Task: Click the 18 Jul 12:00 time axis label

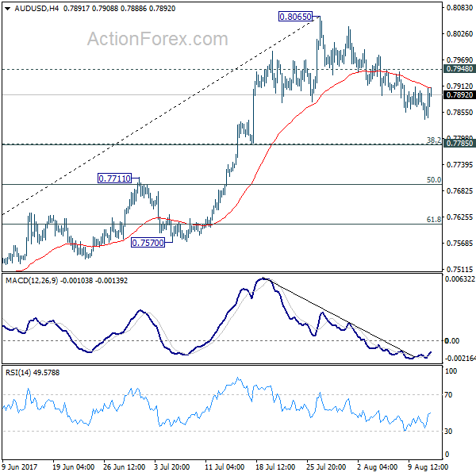Action: pyautogui.click(x=275, y=467)
